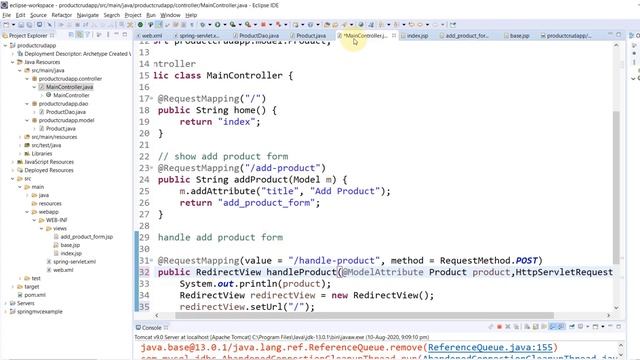
Task: Open the Display Selected Console dropdown
Action: (588, 327)
